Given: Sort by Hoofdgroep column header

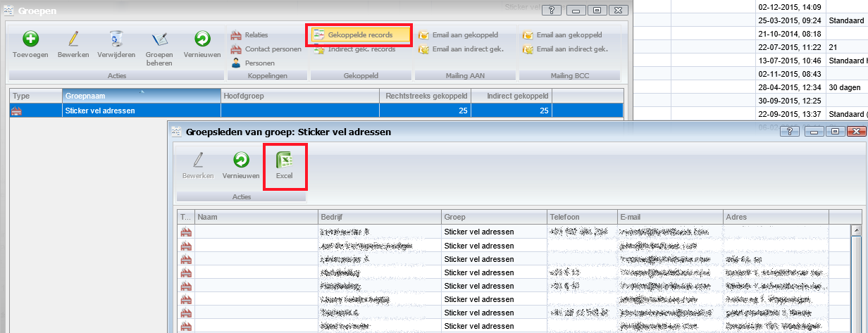Looking at the screenshot, I should point(299,95).
